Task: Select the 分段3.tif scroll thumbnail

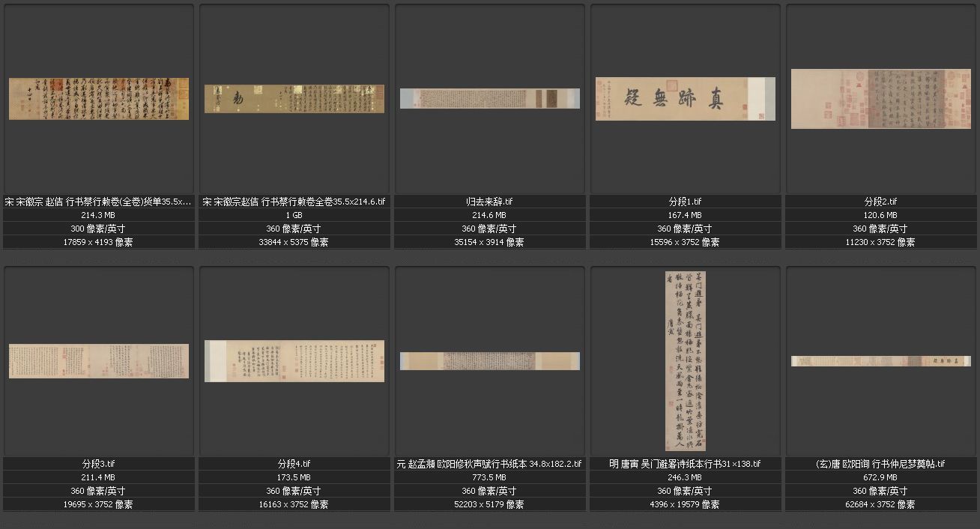Action: (99, 361)
